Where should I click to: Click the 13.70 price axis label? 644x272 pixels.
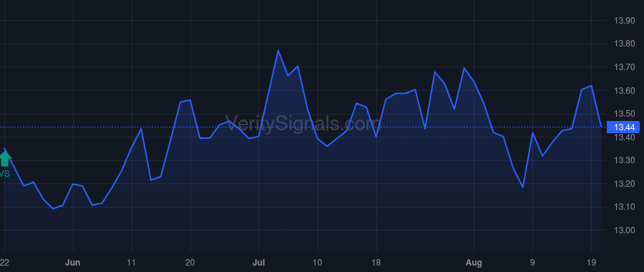[624, 67]
